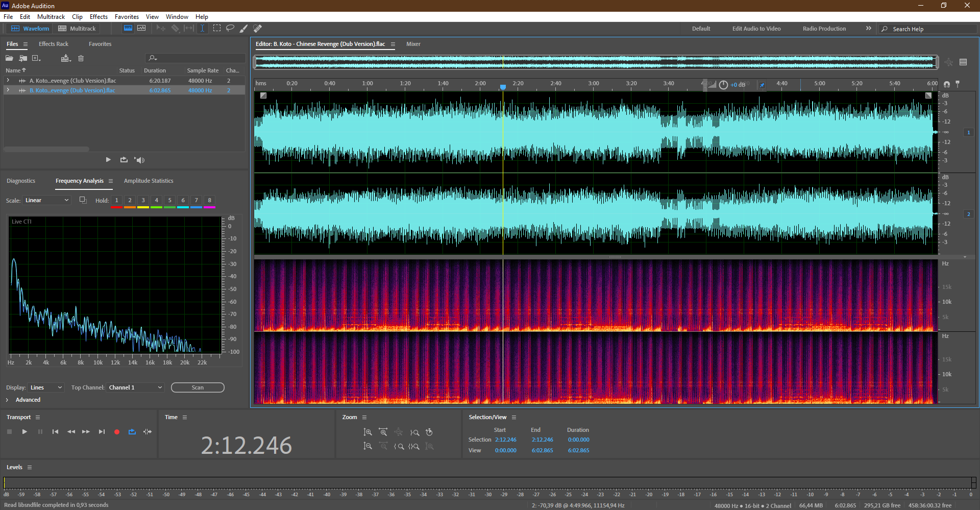The image size is (980, 510).
Task: Select the Lasso Selection tool
Action: (x=230, y=29)
